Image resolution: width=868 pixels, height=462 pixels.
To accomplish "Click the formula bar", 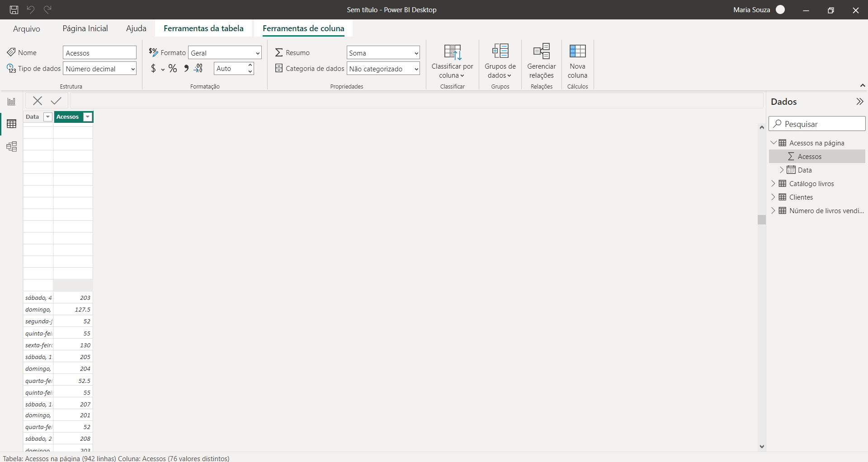I will (416, 101).
